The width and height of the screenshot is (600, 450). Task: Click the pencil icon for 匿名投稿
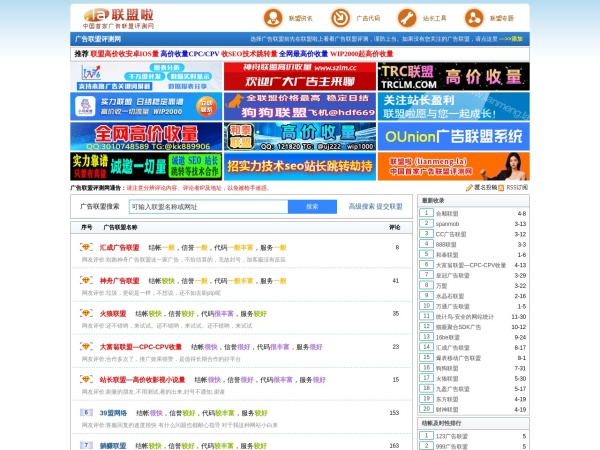click(x=469, y=188)
